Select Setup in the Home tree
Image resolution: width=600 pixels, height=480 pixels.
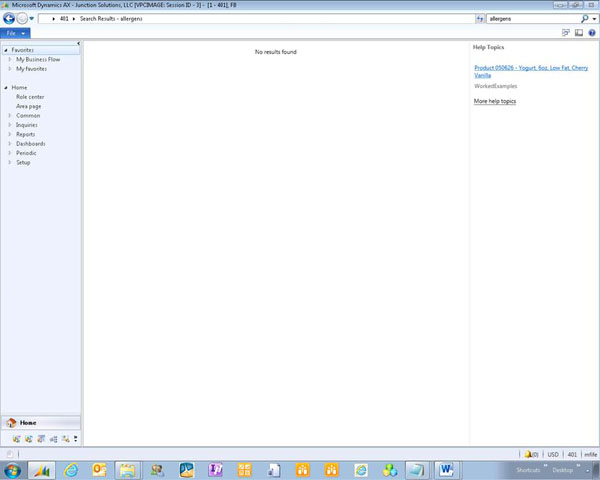pyautogui.click(x=23, y=162)
